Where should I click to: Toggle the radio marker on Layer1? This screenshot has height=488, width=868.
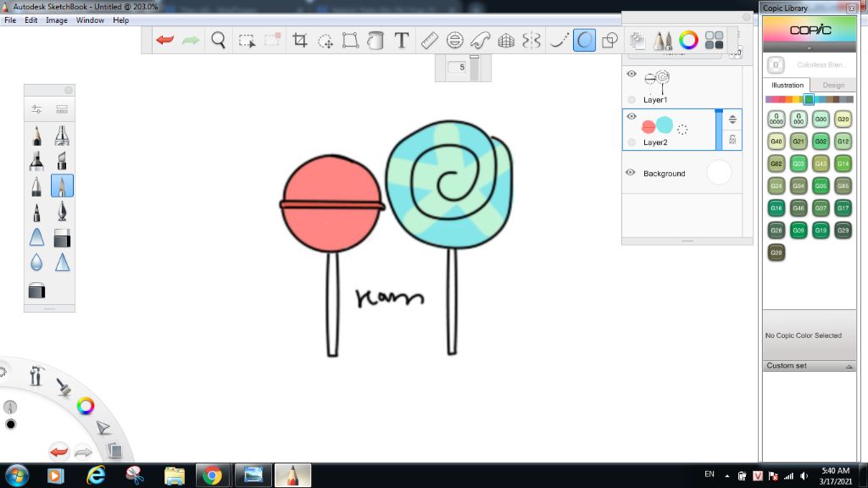tap(632, 100)
